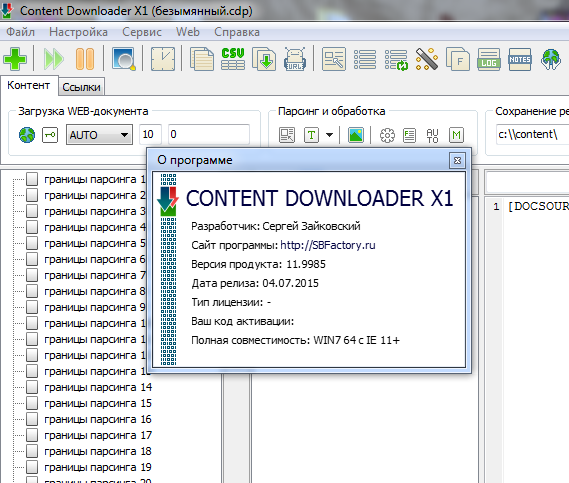Open the Справка menu
Viewport: 569px width, 483px height.
(x=237, y=32)
